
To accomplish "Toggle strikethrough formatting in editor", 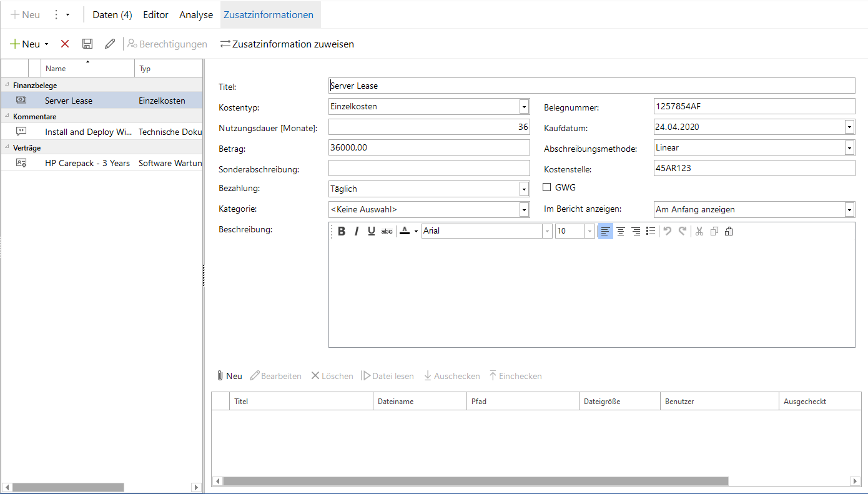I will coord(387,231).
